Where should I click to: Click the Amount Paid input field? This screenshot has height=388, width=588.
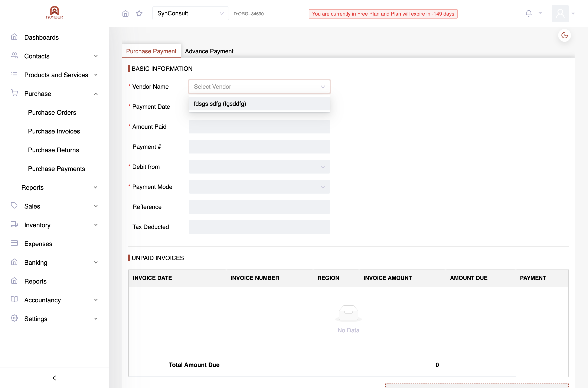259,127
